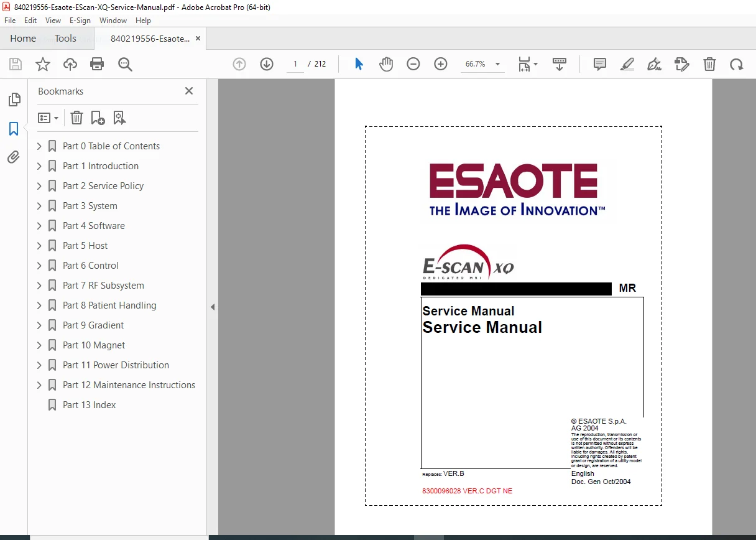Zoom in with the plus icon

pyautogui.click(x=441, y=64)
